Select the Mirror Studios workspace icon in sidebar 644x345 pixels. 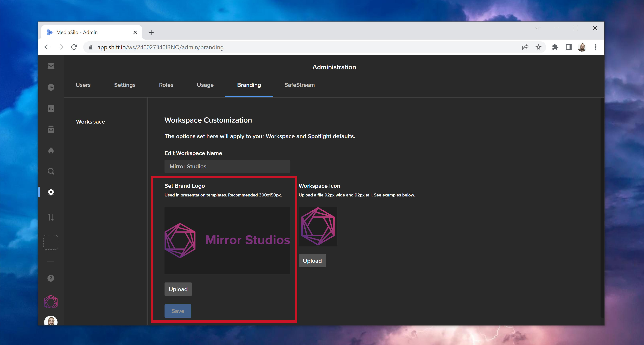(51, 302)
